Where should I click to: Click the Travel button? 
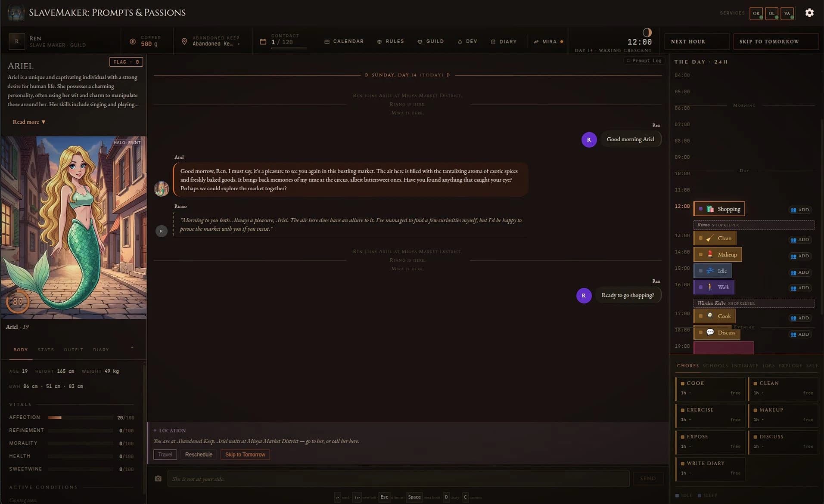pyautogui.click(x=165, y=455)
